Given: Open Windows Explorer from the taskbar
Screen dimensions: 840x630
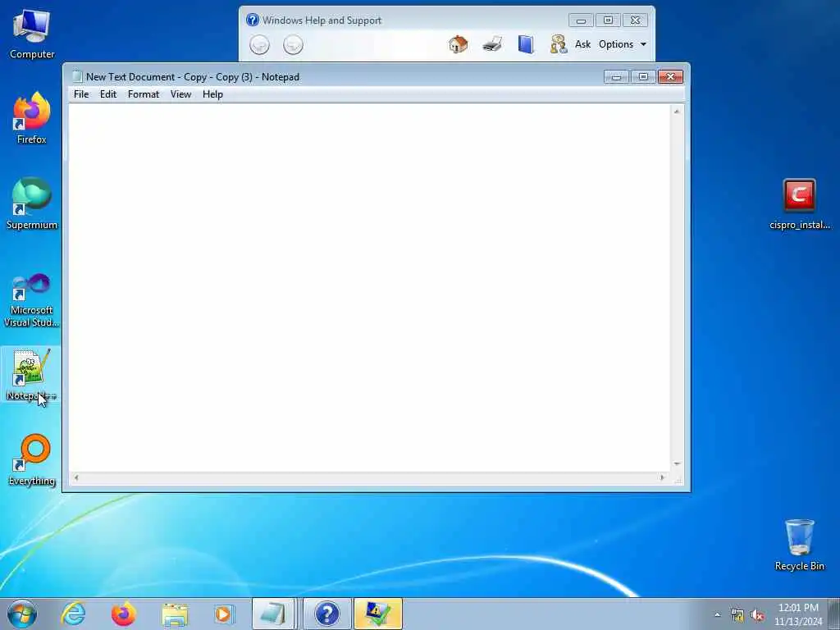Looking at the screenshot, I should 174,614.
